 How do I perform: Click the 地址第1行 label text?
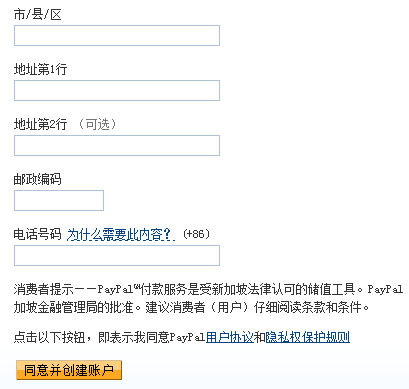click(x=40, y=69)
